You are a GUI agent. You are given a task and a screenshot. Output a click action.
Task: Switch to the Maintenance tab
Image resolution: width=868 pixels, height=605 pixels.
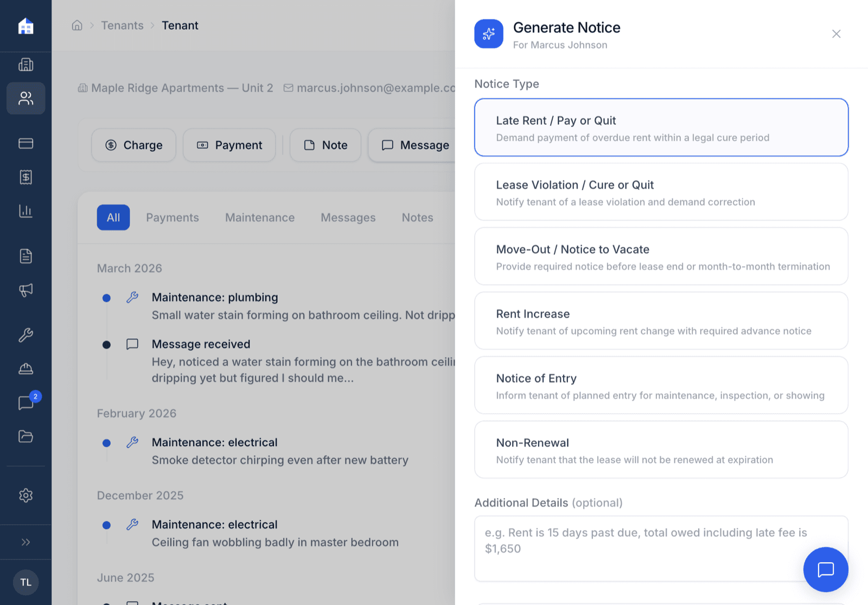(x=260, y=217)
